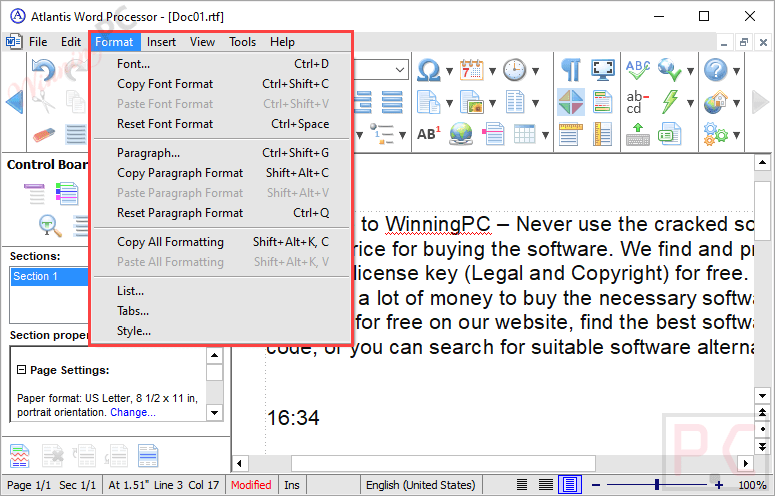This screenshot has height=496, width=775.
Task: Click the document with green card icon
Action: pos(670,134)
